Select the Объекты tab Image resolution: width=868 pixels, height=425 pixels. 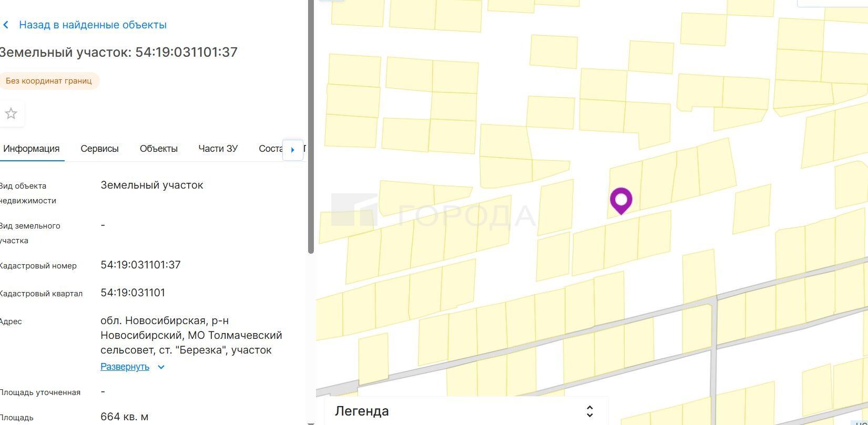(158, 149)
